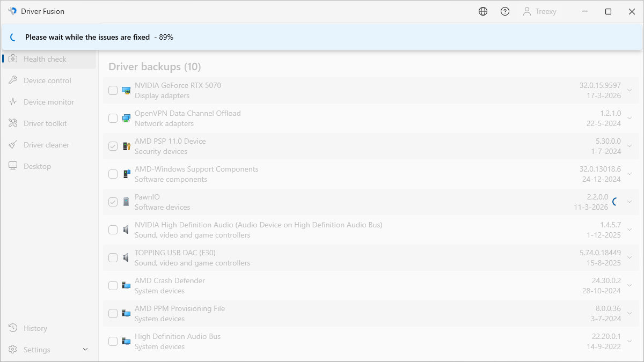Image resolution: width=644 pixels, height=362 pixels.
Task: Expand the Settings sidebar chevron
Action: coord(85,350)
